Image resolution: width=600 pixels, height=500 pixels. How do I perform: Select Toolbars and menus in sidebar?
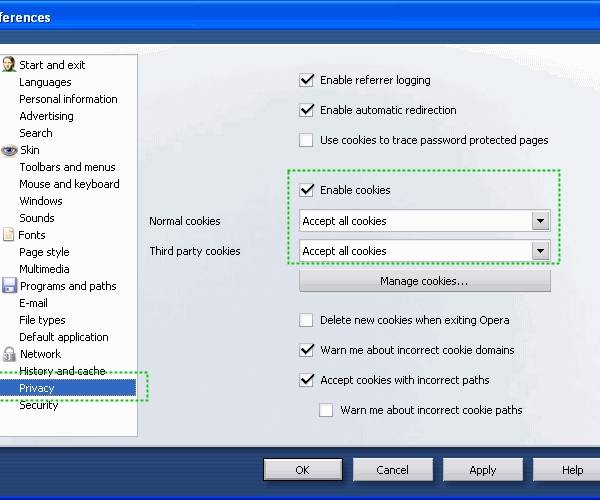pos(67,167)
